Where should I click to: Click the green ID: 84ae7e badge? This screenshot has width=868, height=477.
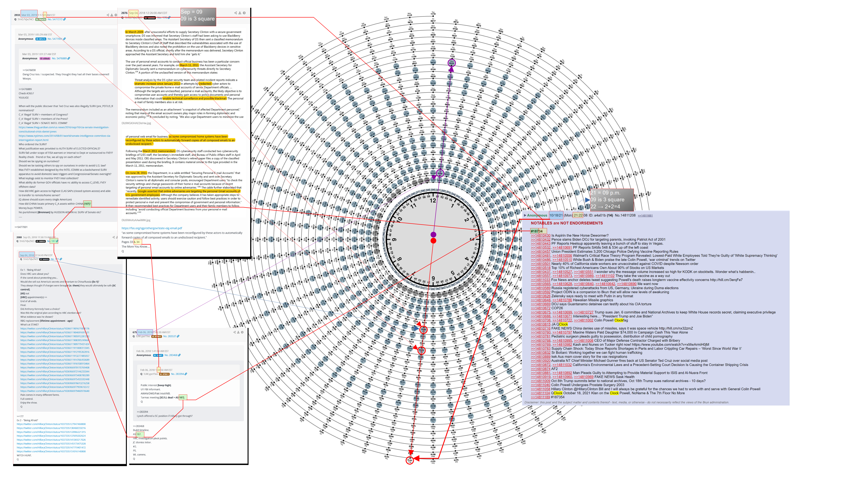(40, 19)
